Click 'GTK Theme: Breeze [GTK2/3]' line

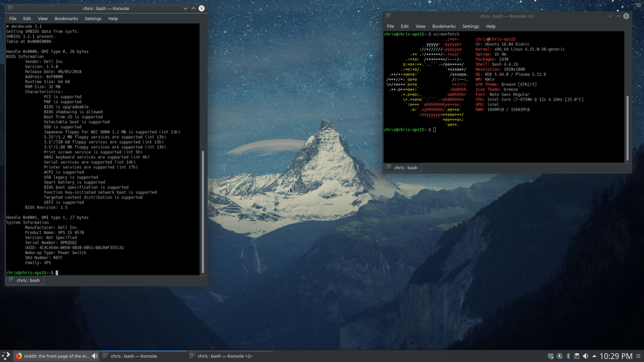[x=506, y=85]
